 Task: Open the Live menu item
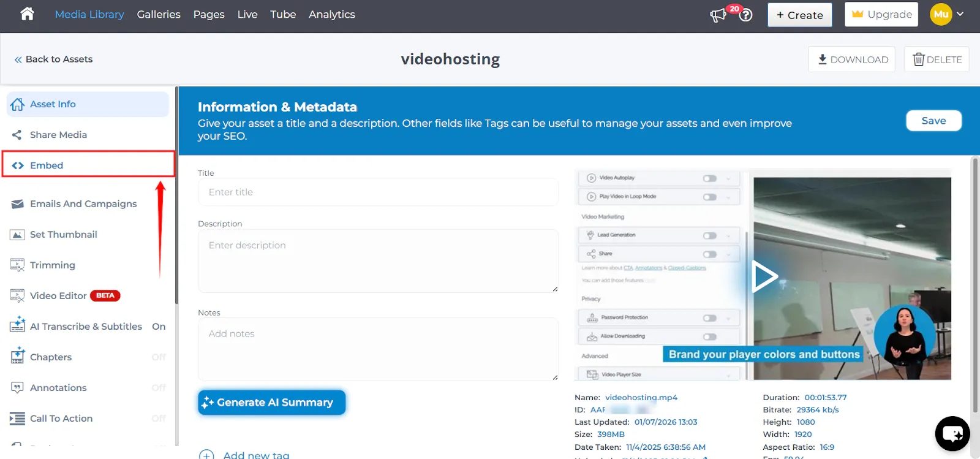click(x=247, y=14)
